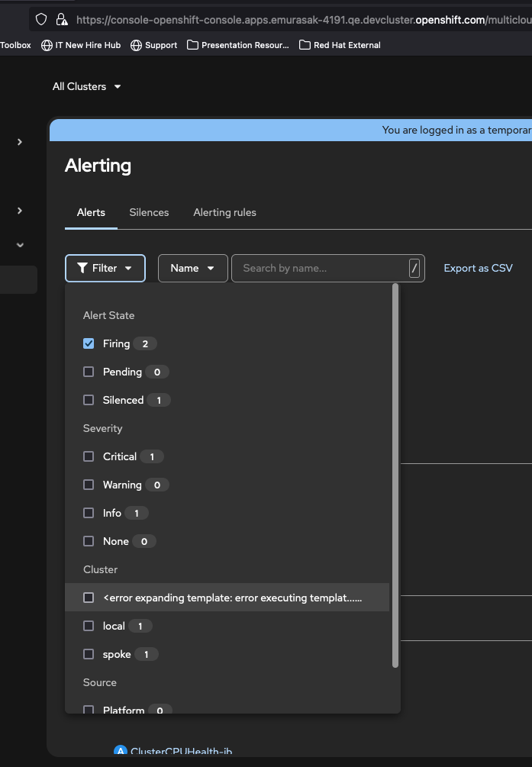Focus the Search by name input field
532x767 pixels.
pyautogui.click(x=321, y=268)
